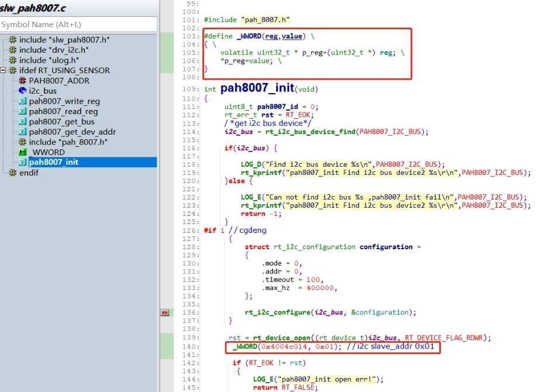
Task: Click LOG_D call on line 118
Action: 251,164
